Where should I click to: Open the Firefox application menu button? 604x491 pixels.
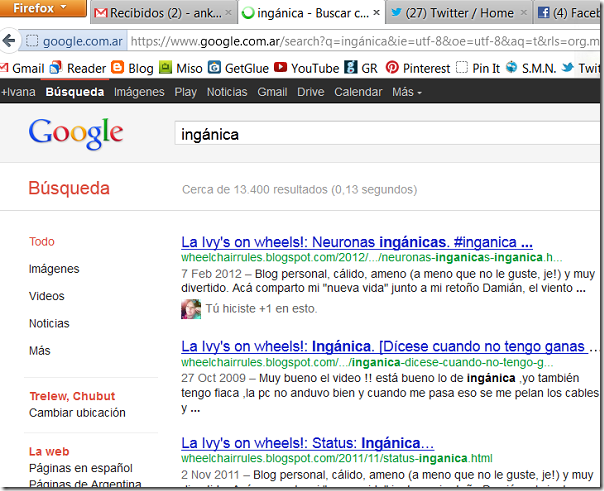[42, 8]
